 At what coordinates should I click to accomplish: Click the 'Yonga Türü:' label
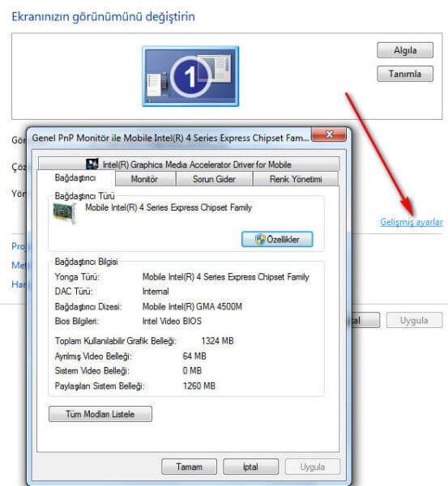point(77,277)
